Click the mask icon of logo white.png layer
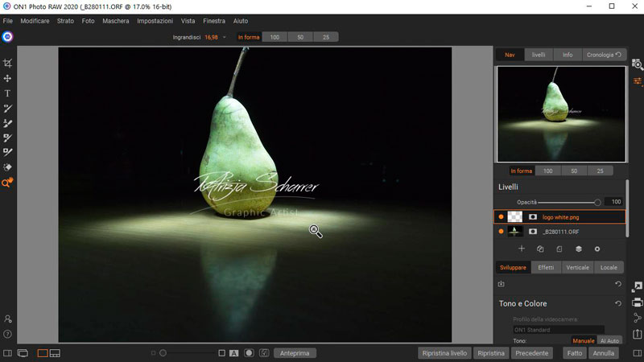 pos(533,216)
